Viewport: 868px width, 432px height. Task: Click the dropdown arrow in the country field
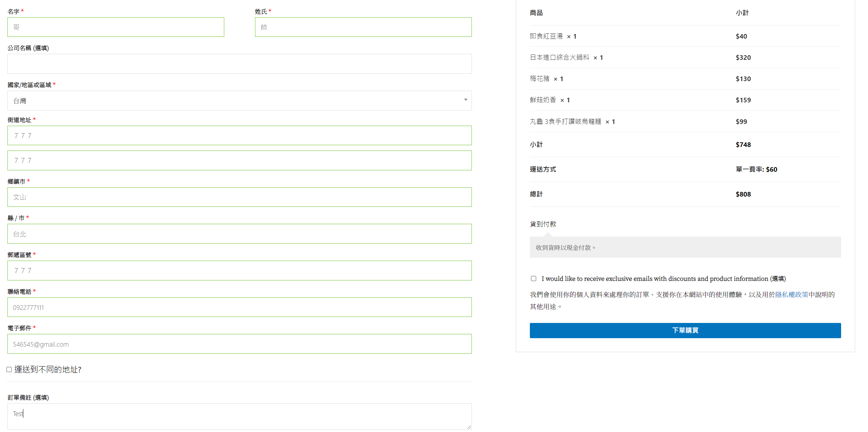pos(465,100)
